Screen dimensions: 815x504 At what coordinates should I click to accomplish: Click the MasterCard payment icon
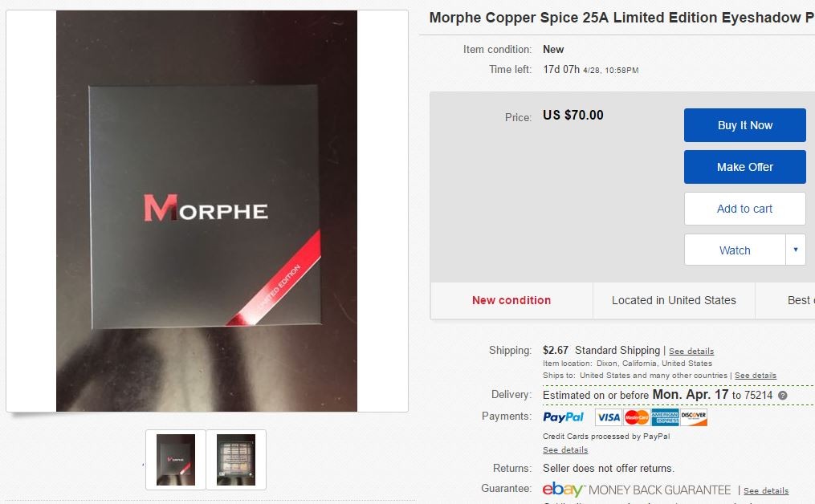tap(637, 417)
